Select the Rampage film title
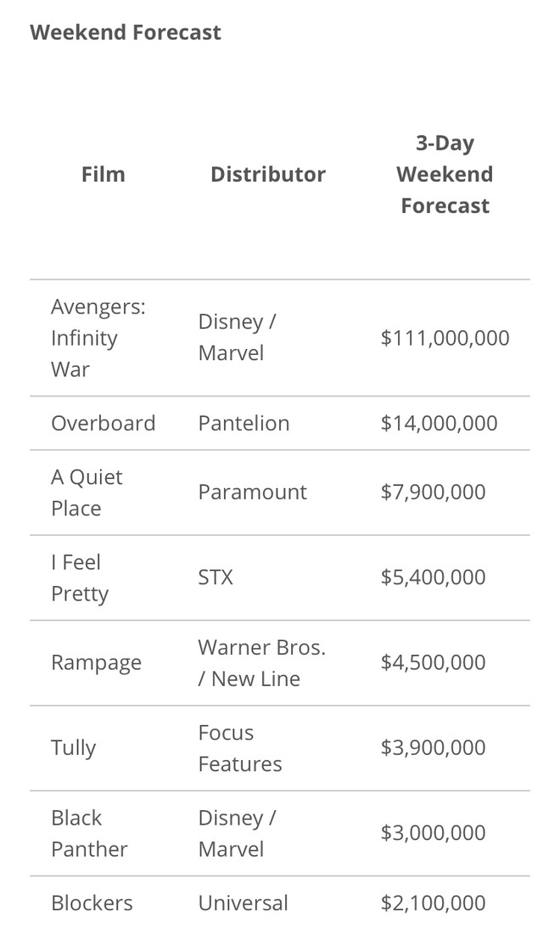The width and height of the screenshot is (560, 929). pyautogui.click(x=96, y=662)
